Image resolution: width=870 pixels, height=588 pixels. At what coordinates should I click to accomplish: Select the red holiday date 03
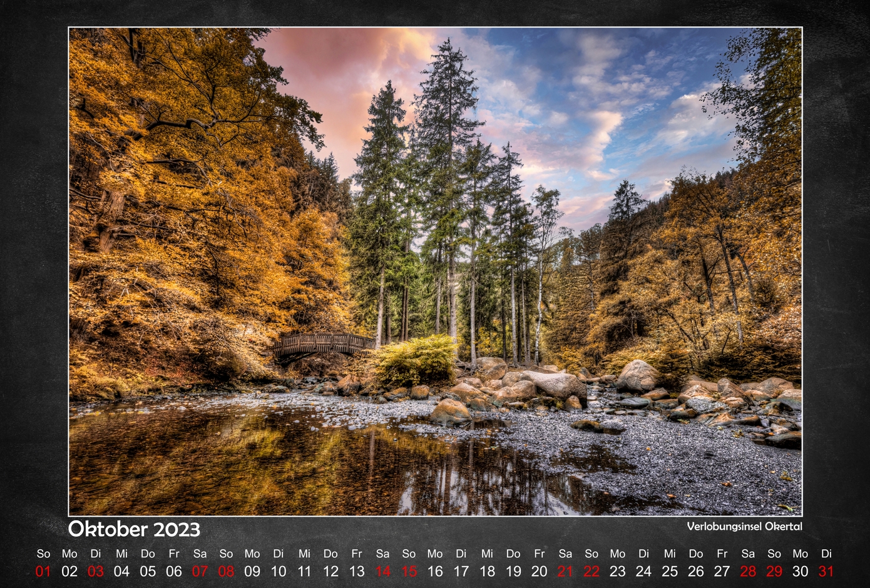pyautogui.click(x=96, y=571)
